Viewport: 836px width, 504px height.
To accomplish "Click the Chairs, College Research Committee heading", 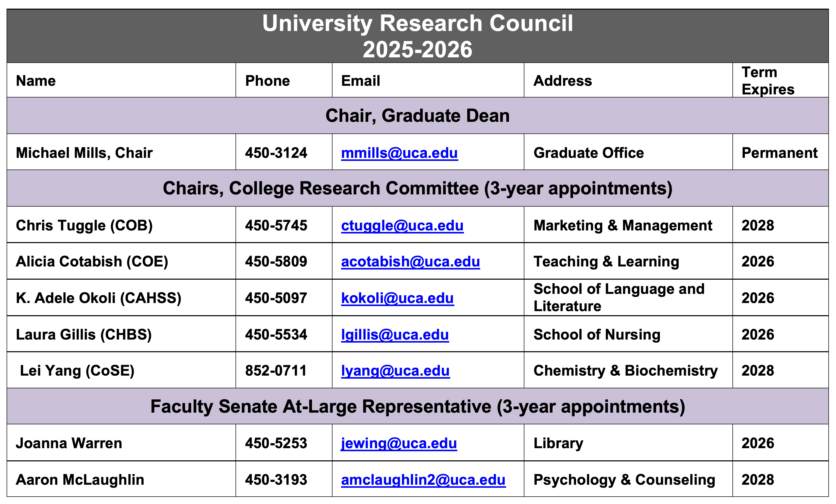I will point(417,188).
